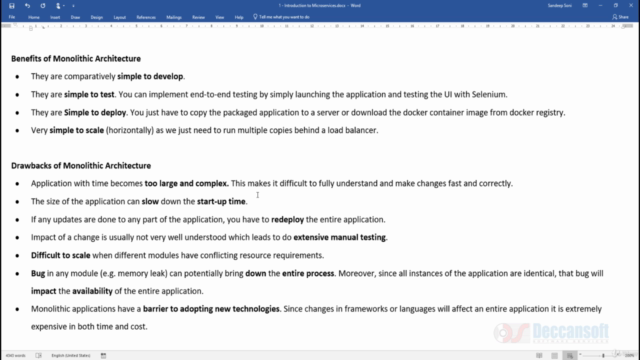640x360 pixels.
Task: Click the macro recording icon in status bar
Action: point(103,356)
